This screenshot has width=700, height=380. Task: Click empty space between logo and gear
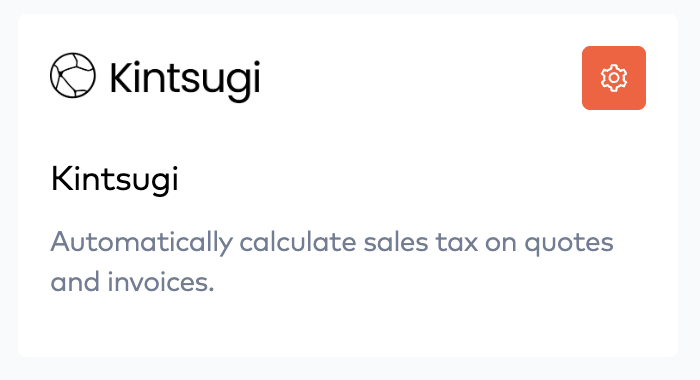tap(420, 78)
